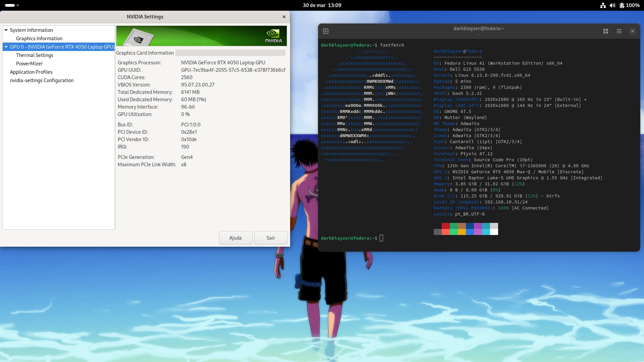Click the yellow color block in fastfetch
The height and width of the screenshot is (362, 644).
462,232
